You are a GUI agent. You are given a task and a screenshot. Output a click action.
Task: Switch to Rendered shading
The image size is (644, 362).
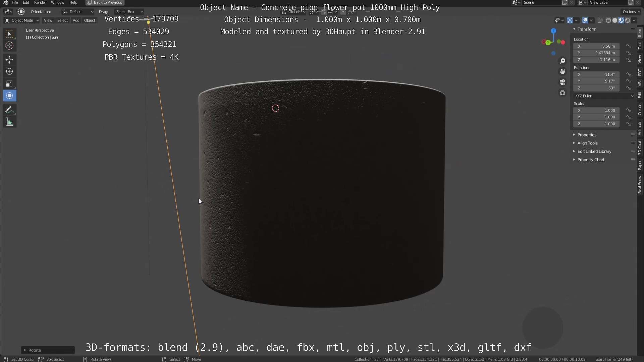tap(628, 20)
